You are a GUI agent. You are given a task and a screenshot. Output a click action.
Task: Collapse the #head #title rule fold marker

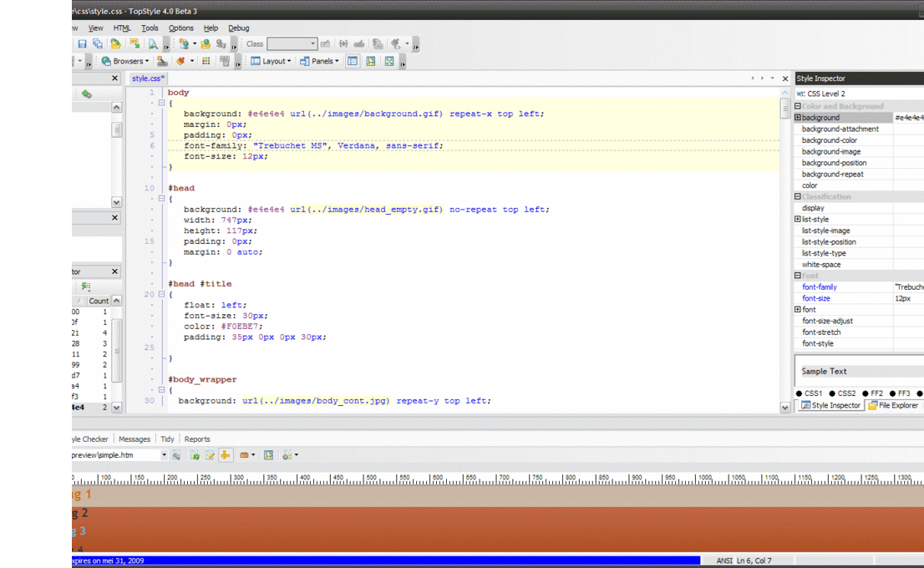point(161,294)
